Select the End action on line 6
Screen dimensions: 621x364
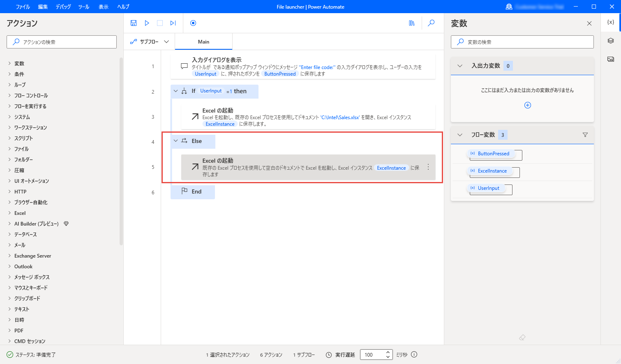click(193, 192)
